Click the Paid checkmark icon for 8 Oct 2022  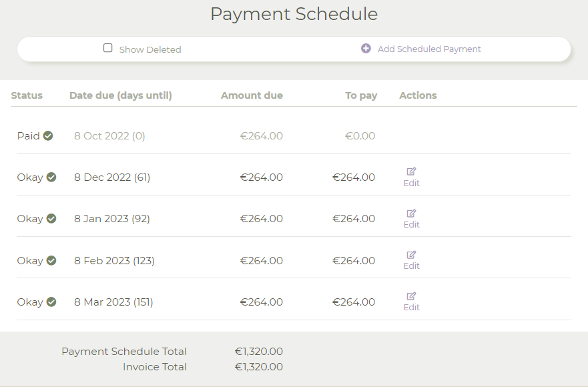pos(48,135)
